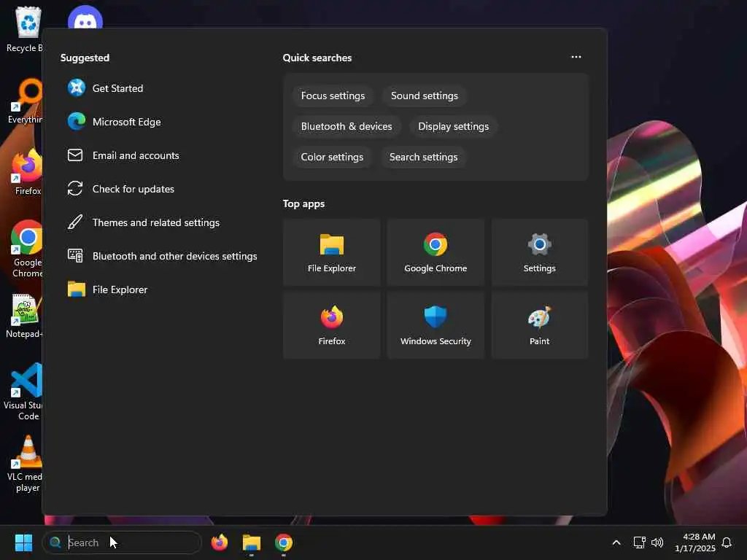This screenshot has width=747, height=560.
Task: Expand the hidden system tray icons chevron
Action: (x=616, y=542)
